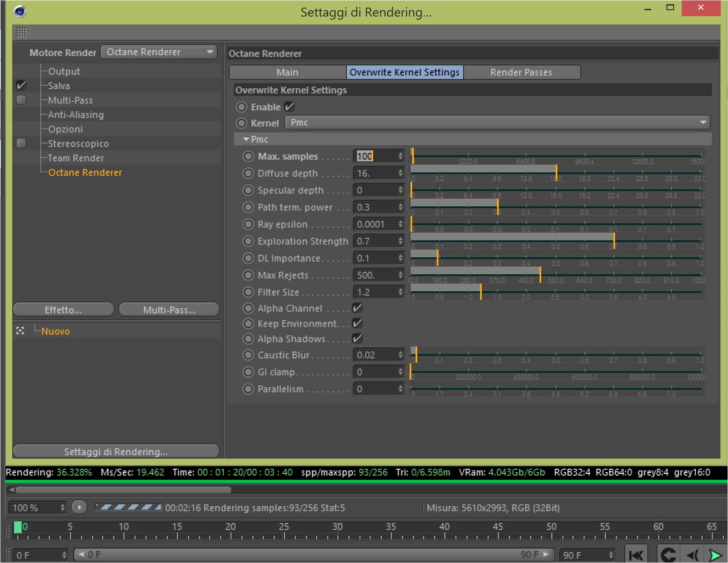This screenshot has height=563, width=728.
Task: Select Anti-Aliasing in the settings tree
Action: pyautogui.click(x=76, y=115)
